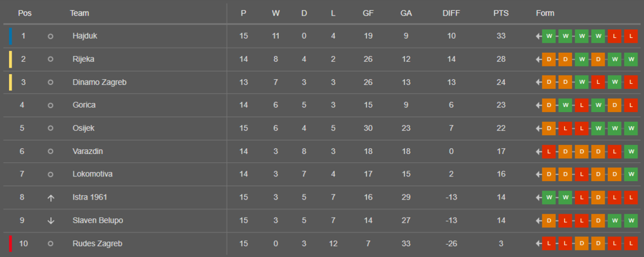Sort by the DIFF column header
The image size is (644, 257).
pos(451,13)
